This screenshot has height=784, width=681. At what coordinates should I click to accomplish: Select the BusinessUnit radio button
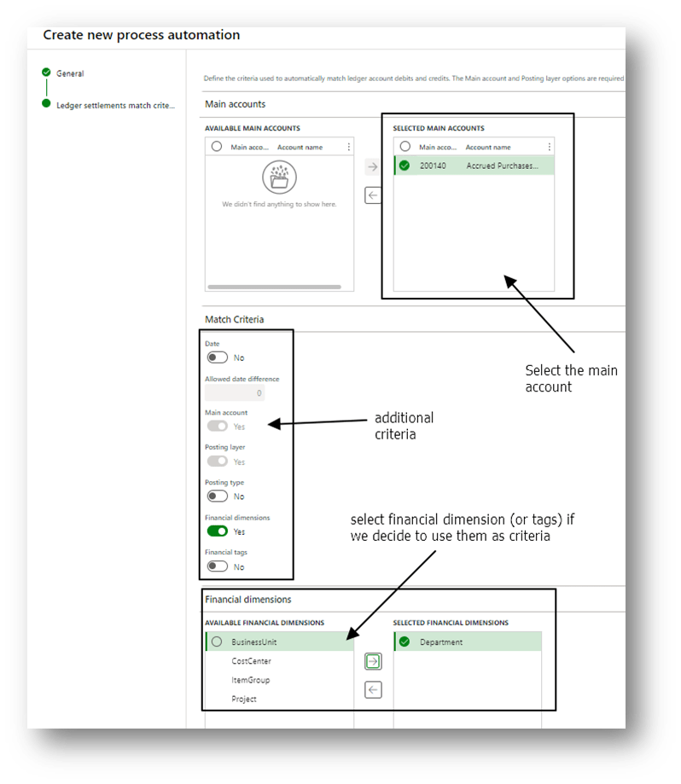point(217,642)
